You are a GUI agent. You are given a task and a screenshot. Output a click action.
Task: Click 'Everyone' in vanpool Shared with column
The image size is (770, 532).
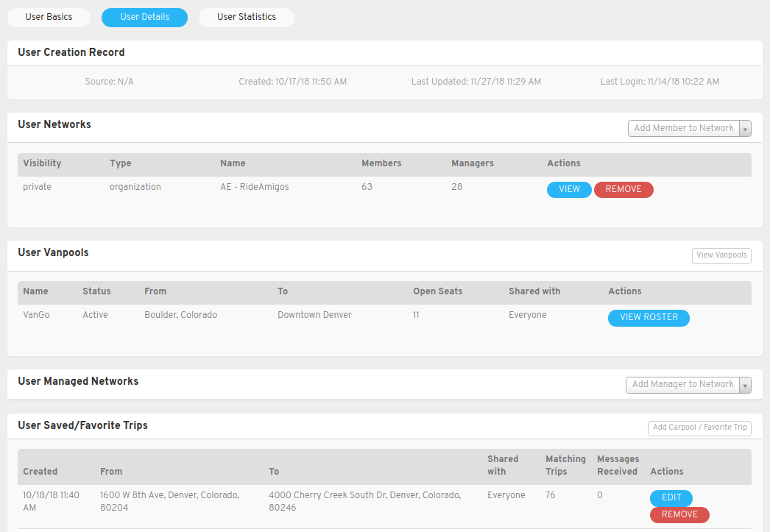point(527,315)
